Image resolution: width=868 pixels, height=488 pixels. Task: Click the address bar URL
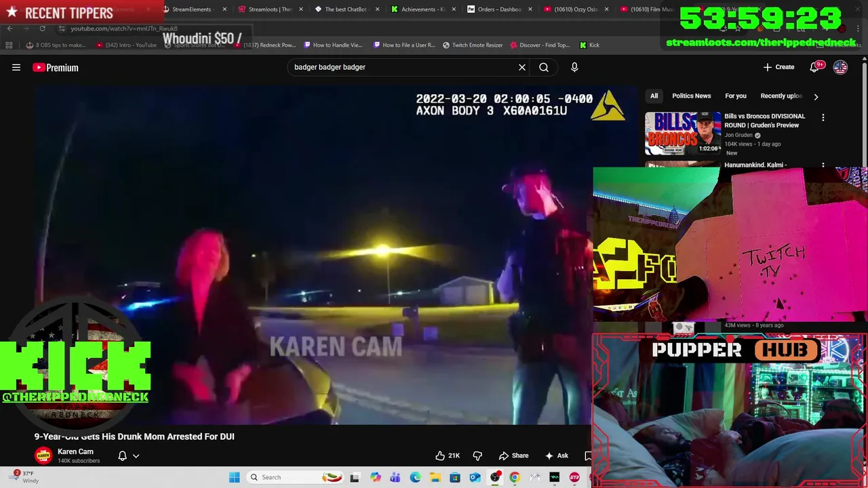(124, 28)
